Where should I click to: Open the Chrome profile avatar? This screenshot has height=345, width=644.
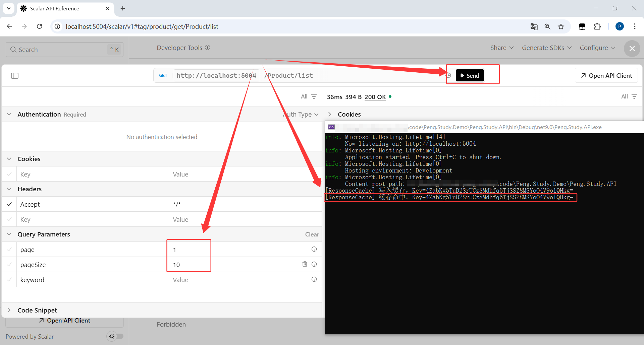click(620, 26)
